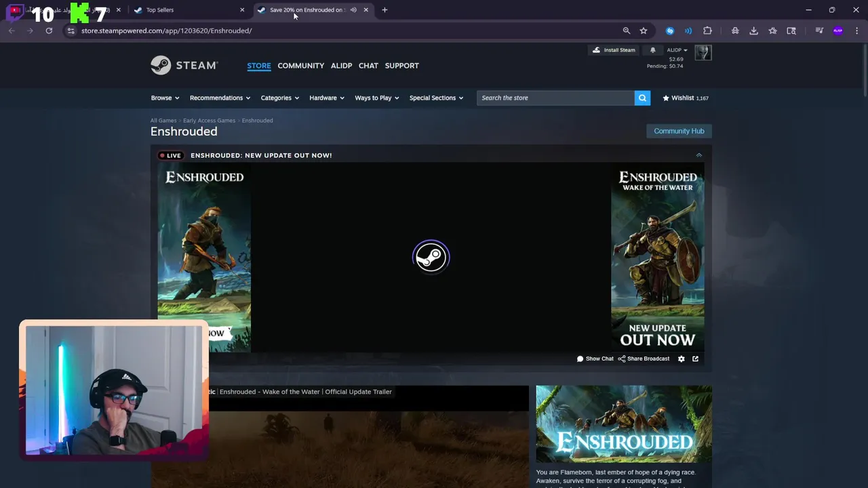
Task: Click the Enshrouded game capsule image
Action: tap(624, 424)
